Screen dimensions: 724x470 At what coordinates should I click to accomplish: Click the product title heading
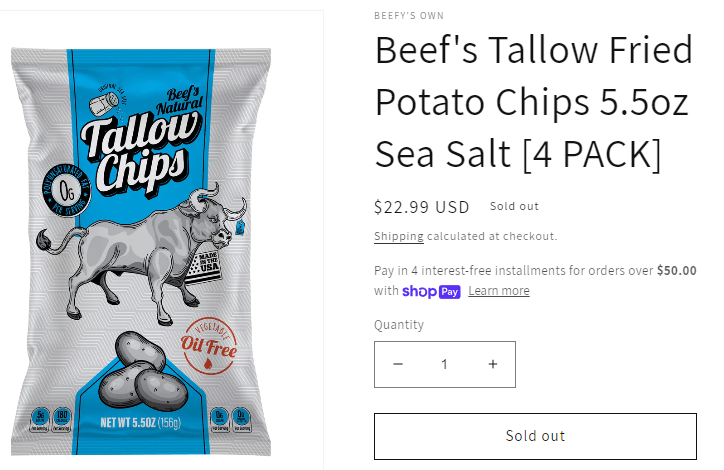pyautogui.click(x=534, y=102)
